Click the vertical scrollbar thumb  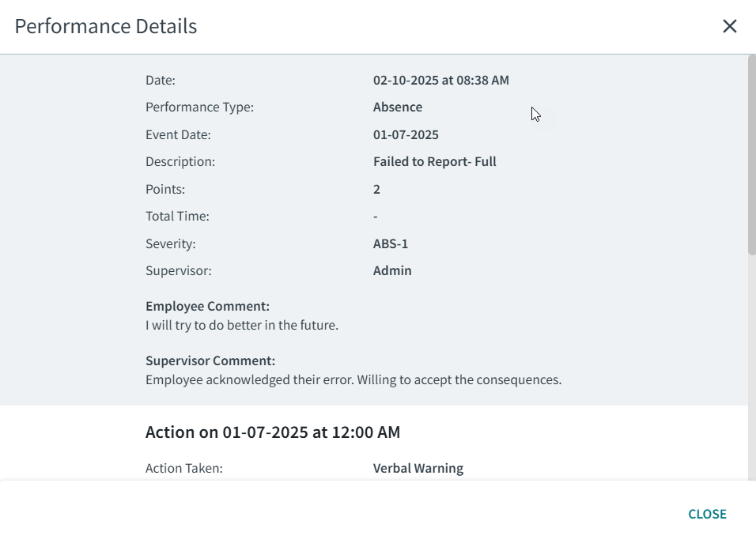[751, 154]
